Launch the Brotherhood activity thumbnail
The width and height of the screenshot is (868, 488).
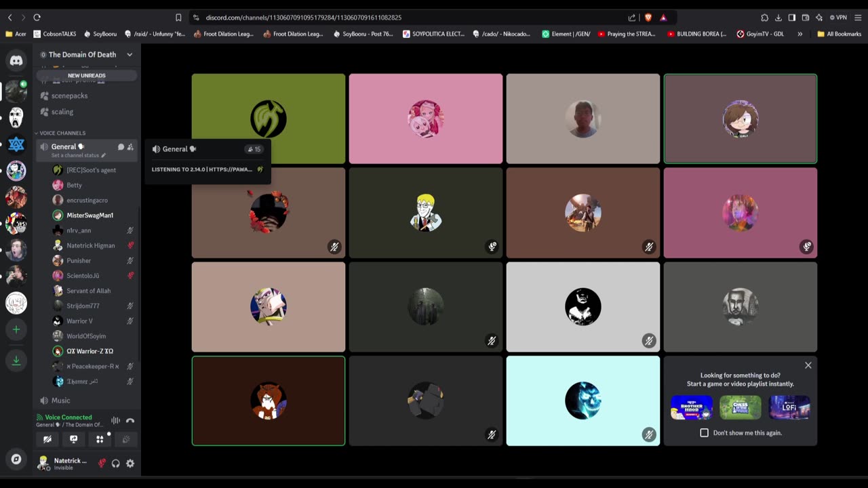691,408
